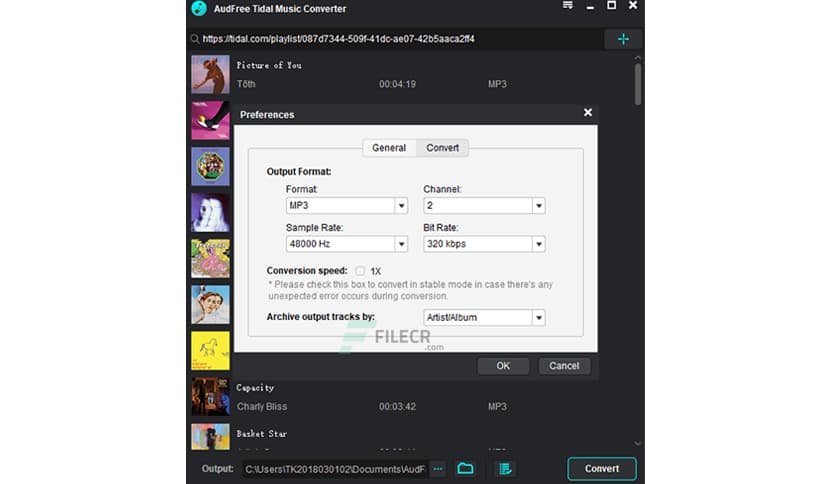This screenshot has width=836, height=484.
Task: Select the Basket Star album thumbnail
Action: [x=211, y=437]
